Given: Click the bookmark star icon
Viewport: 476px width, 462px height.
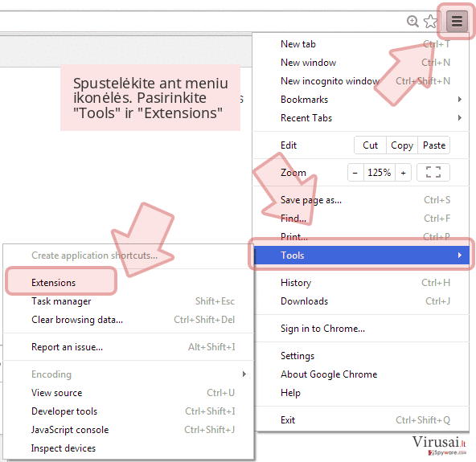Looking at the screenshot, I should pyautogui.click(x=430, y=22).
